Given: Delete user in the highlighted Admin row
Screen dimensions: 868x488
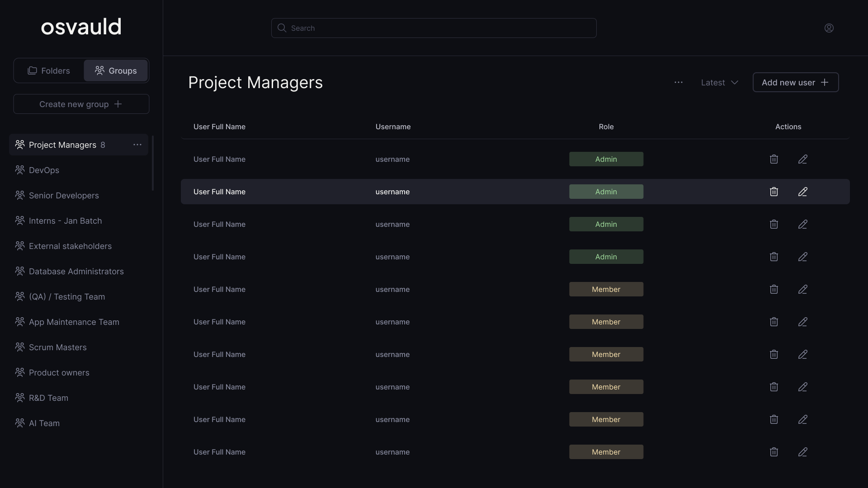Looking at the screenshot, I should click(x=774, y=192).
